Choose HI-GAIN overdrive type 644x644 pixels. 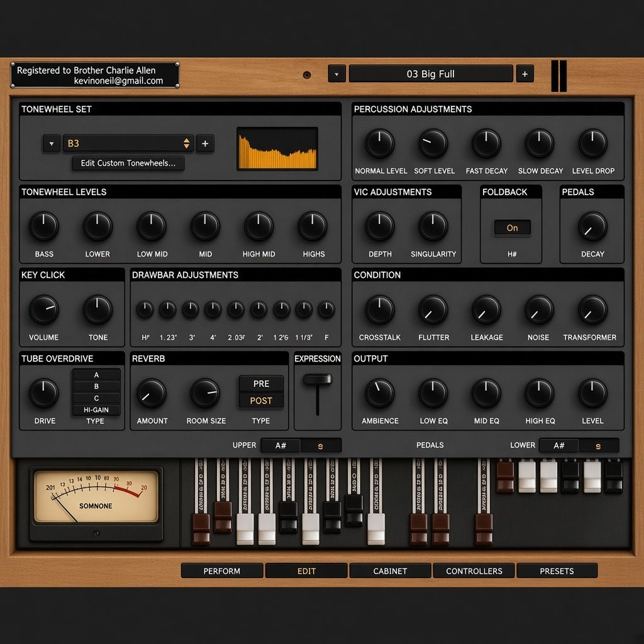96,410
